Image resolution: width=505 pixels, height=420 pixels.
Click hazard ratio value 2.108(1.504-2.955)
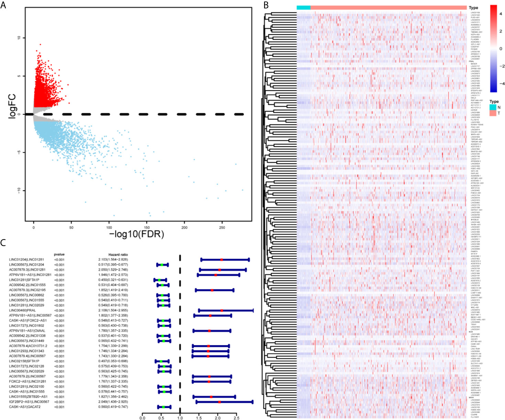tap(113, 310)
